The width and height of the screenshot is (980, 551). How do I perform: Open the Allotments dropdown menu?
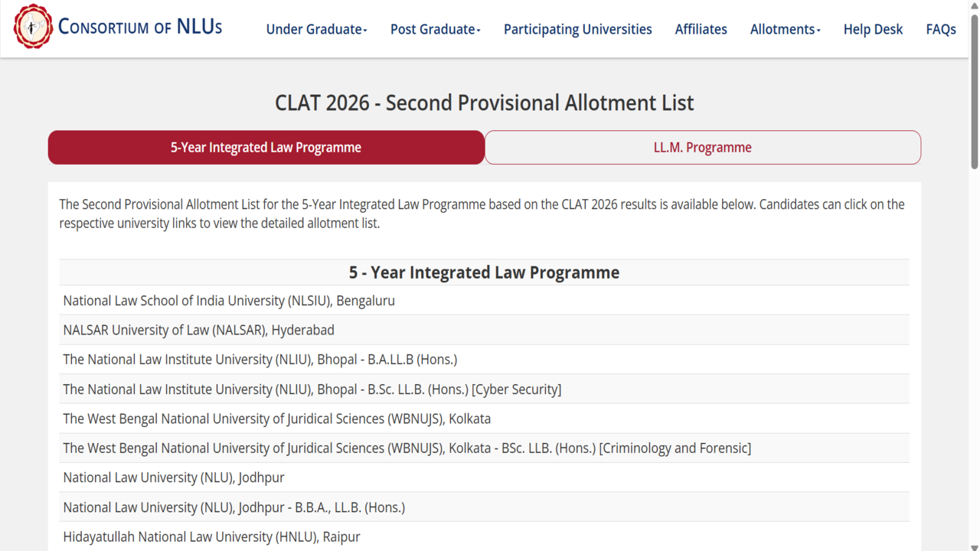(785, 29)
